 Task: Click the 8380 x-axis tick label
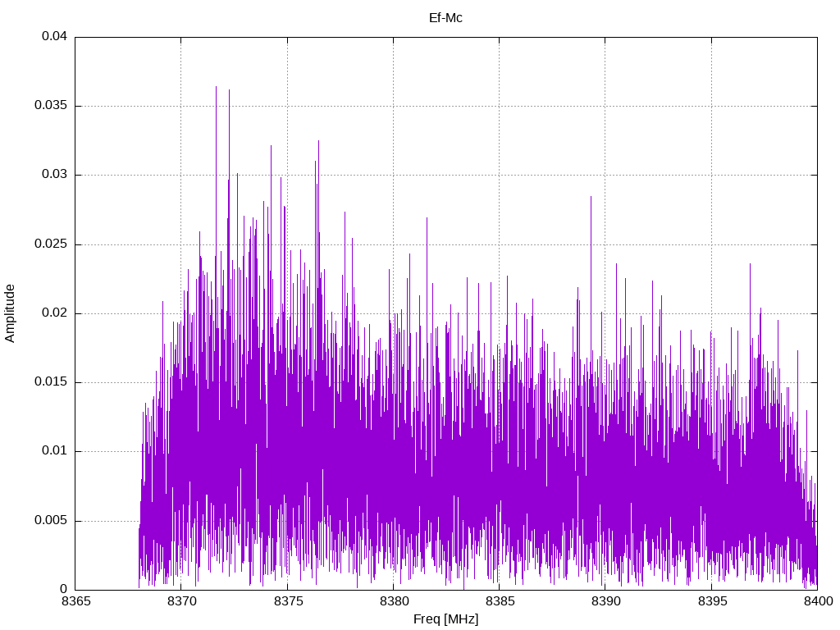tap(394, 601)
